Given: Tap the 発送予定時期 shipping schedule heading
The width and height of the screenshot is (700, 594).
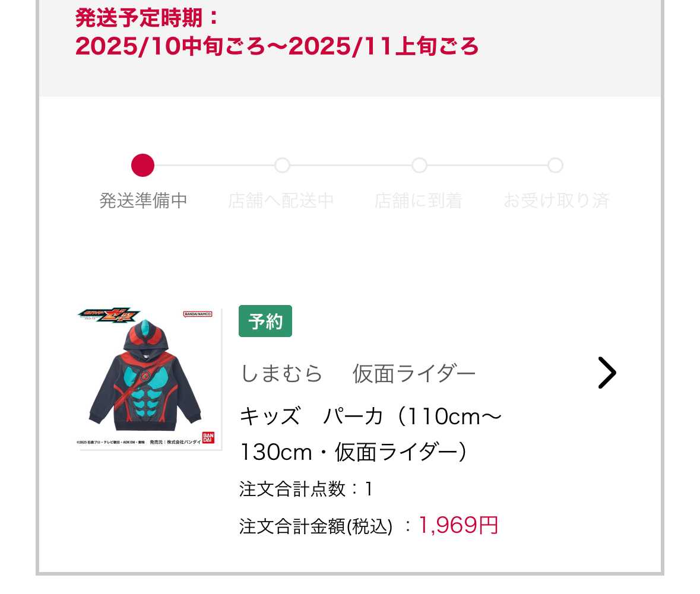Looking at the screenshot, I should click(147, 18).
